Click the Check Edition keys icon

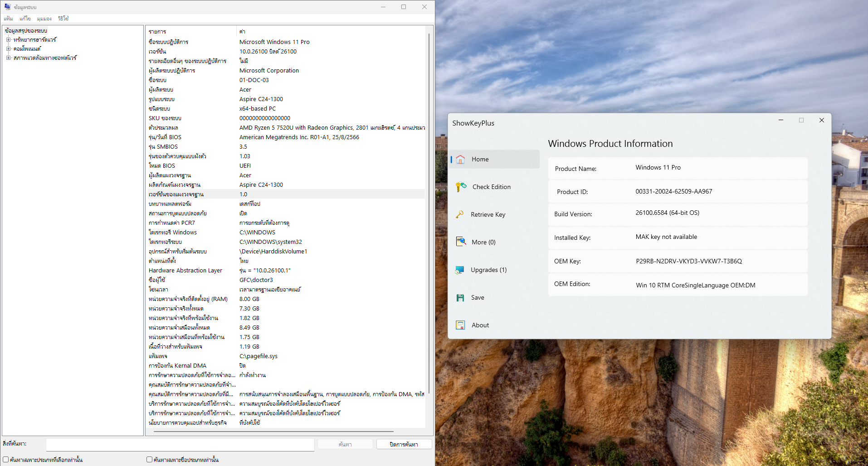pos(461,187)
